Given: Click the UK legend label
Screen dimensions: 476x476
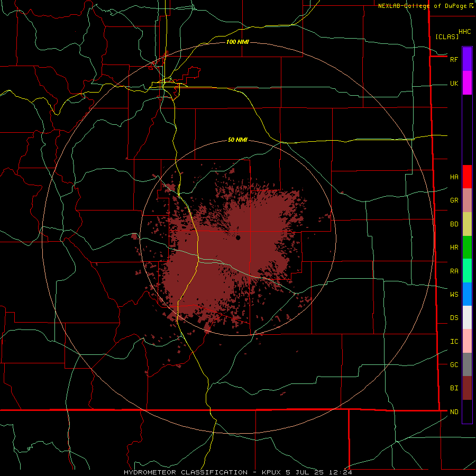Looking at the screenshot, I should click(x=454, y=84).
